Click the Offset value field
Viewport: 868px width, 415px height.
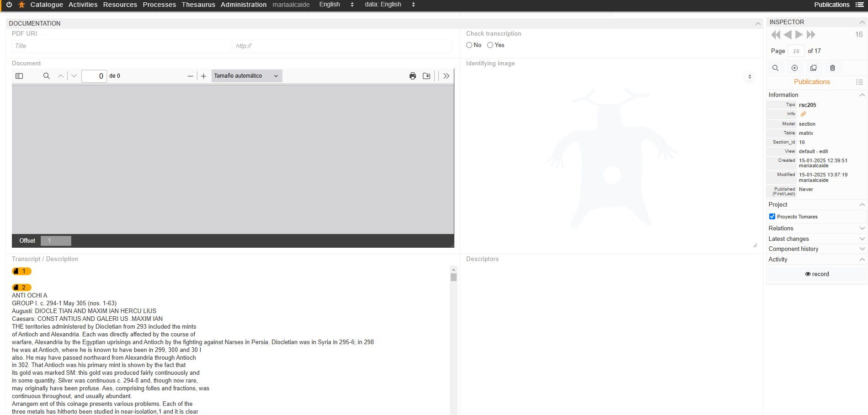56,240
